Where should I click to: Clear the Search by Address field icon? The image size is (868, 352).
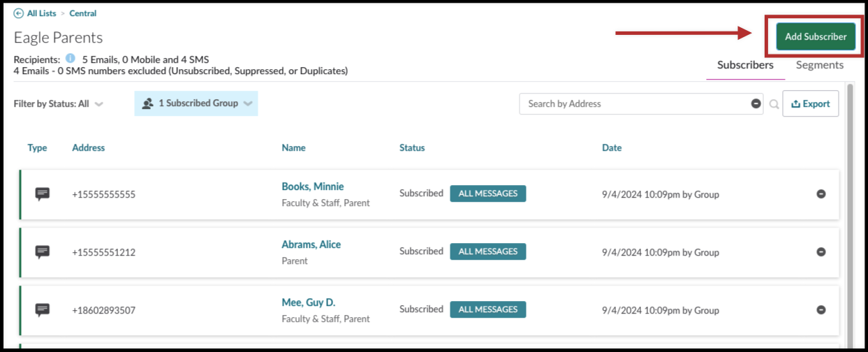[756, 103]
